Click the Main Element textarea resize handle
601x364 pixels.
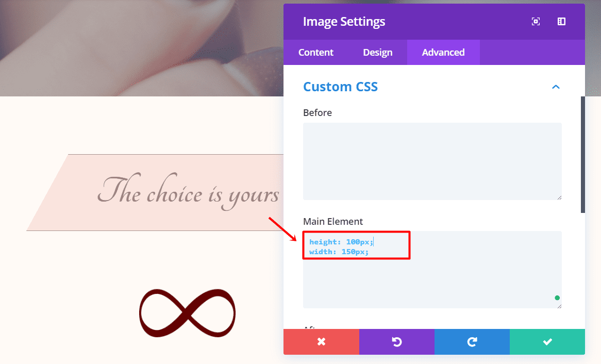(x=559, y=306)
